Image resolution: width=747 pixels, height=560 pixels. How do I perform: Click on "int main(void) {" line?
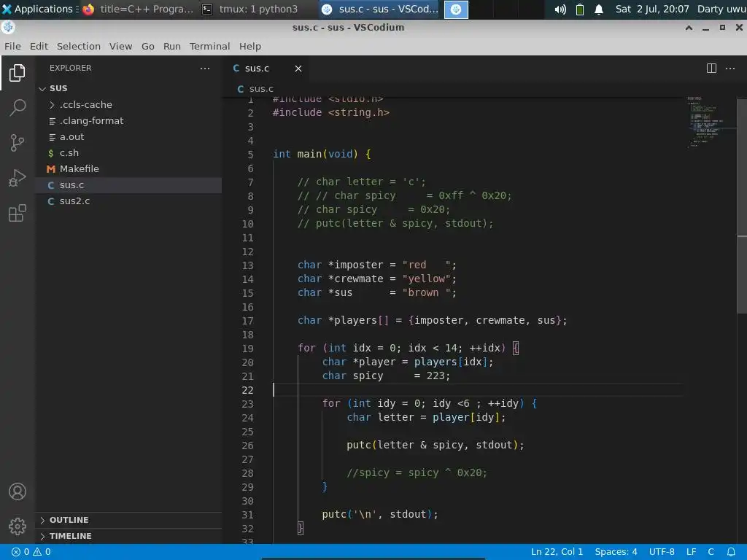[x=322, y=154]
